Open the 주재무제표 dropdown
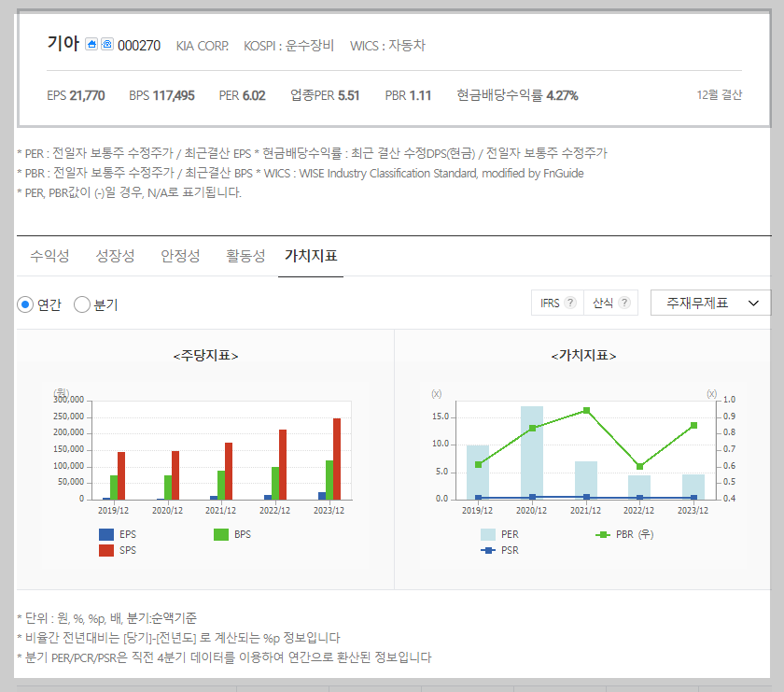The height and width of the screenshot is (692, 784). pyautogui.click(x=710, y=303)
